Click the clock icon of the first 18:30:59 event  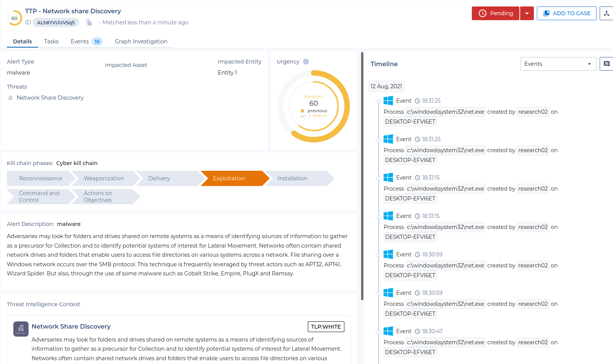tap(417, 254)
